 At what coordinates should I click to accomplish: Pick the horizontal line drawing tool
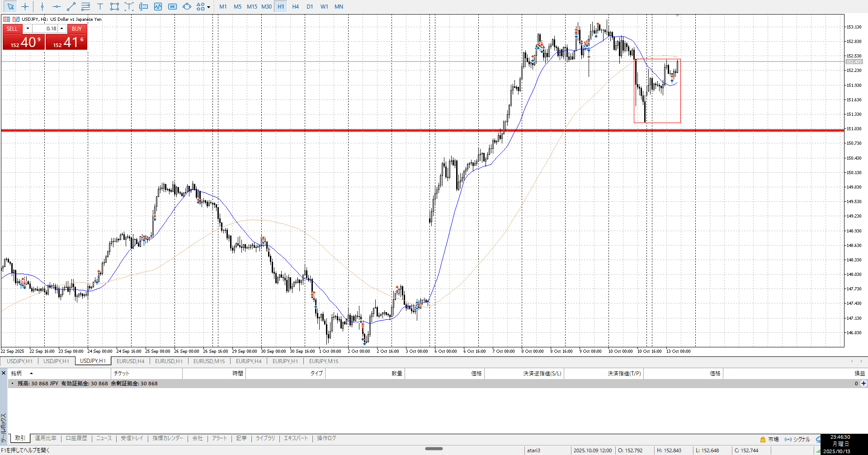point(57,6)
